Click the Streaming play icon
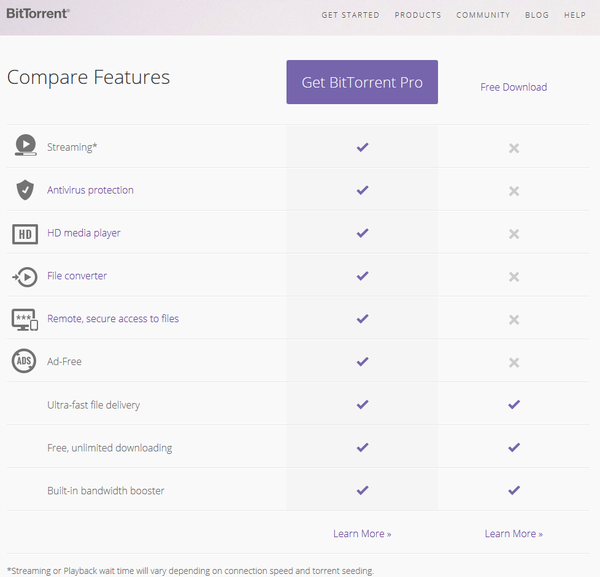600x577 pixels. pyautogui.click(x=25, y=146)
